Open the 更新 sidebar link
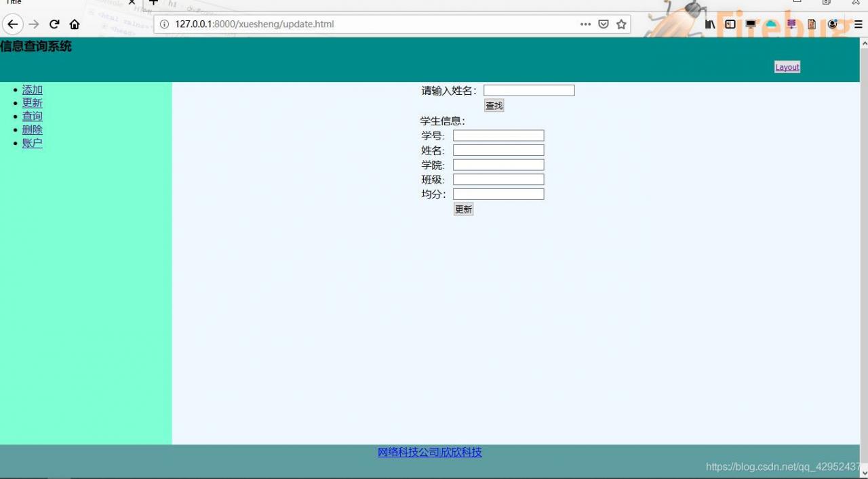 [x=33, y=103]
